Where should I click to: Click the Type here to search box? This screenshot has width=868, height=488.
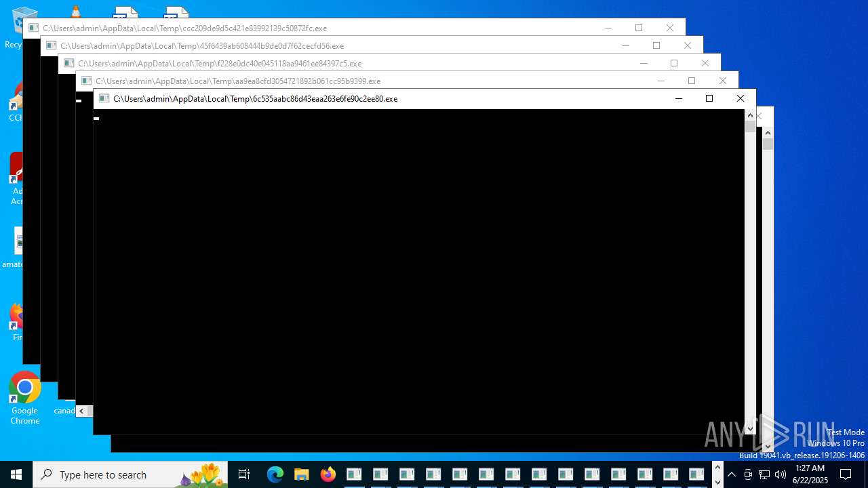(130, 474)
